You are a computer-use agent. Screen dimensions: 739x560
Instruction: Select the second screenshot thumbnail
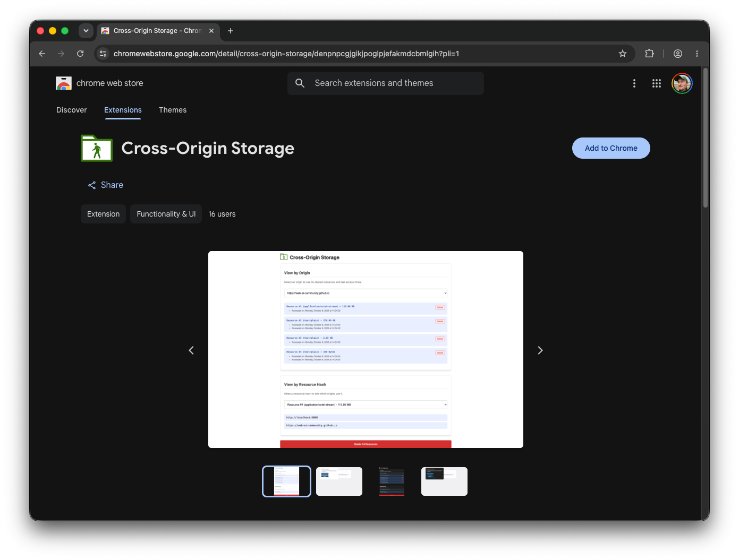click(339, 481)
